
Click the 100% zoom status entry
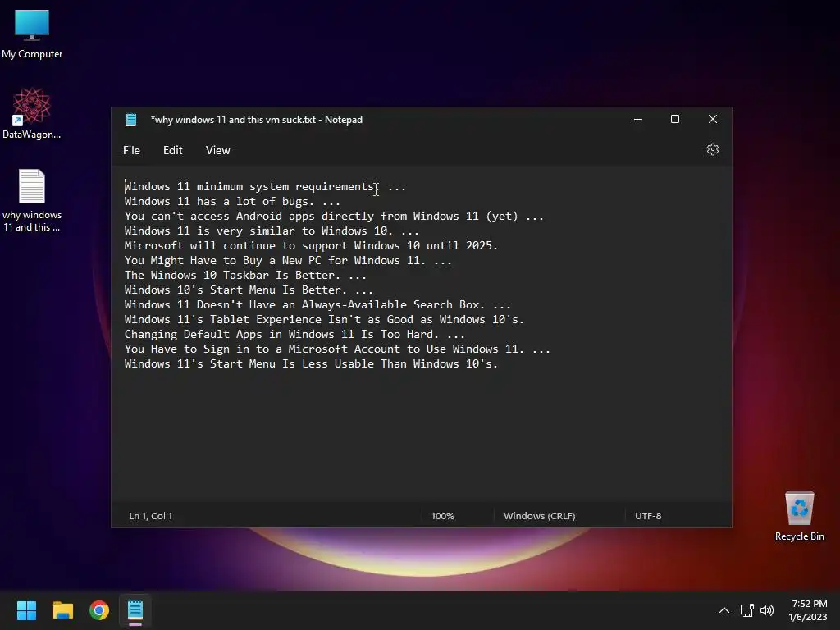[442, 516]
